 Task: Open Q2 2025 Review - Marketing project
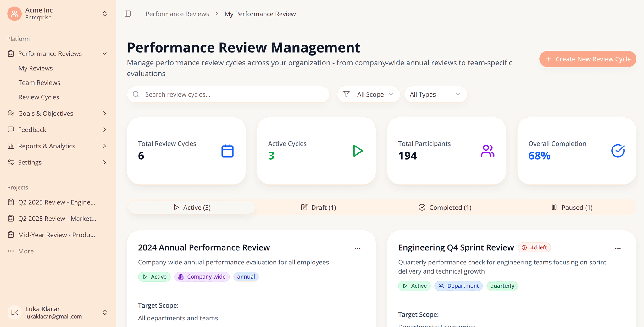coord(57,219)
